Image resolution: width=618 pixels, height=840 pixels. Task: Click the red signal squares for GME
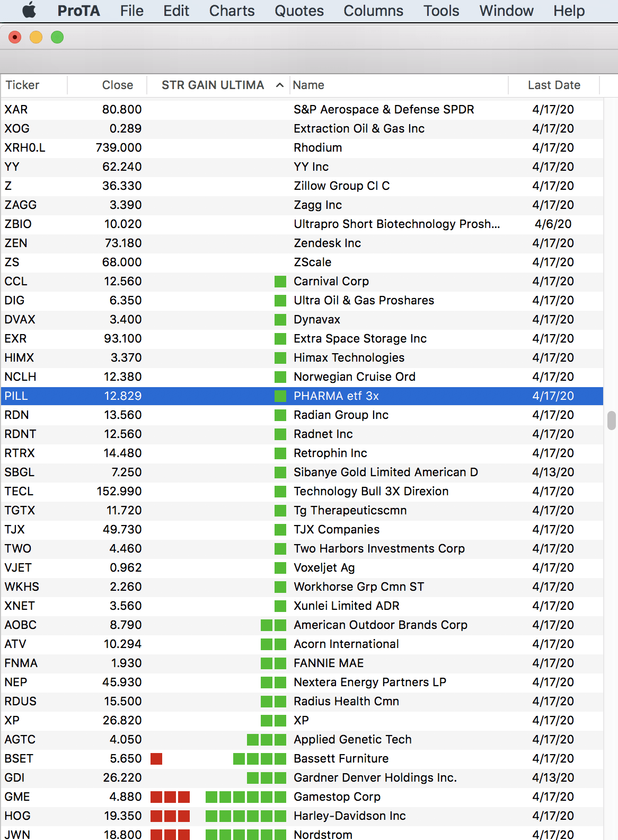(170, 797)
